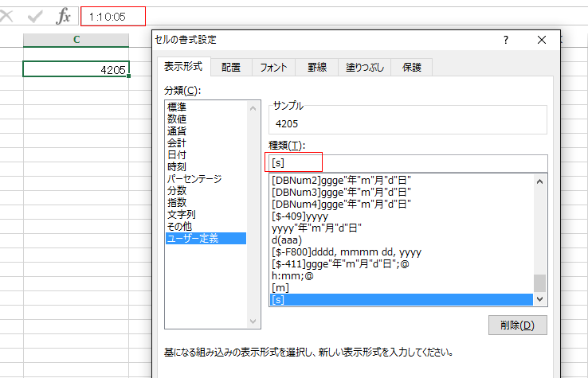Select ユーザー定義 in the category list
Screen dimensions: 588x378
tap(206, 238)
